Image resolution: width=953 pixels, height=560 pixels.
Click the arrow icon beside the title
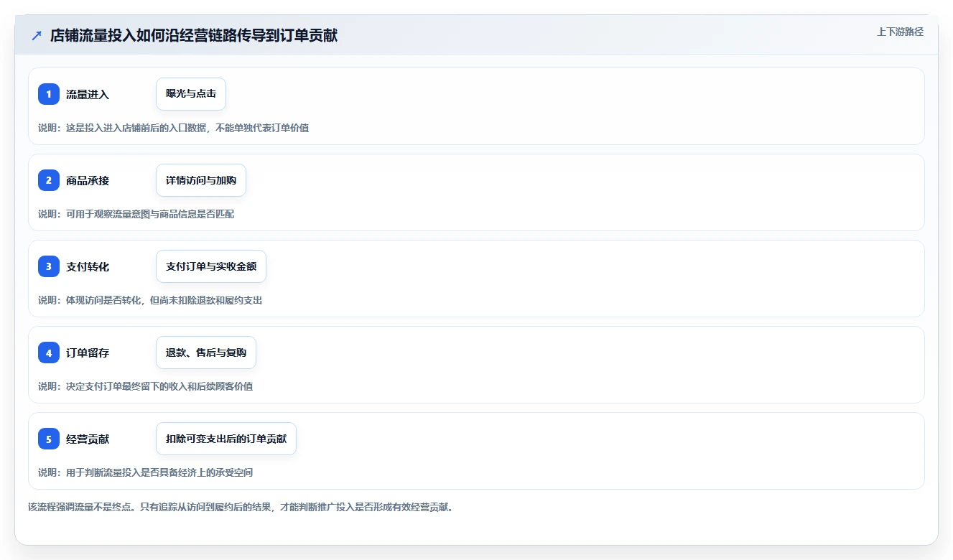click(x=37, y=36)
